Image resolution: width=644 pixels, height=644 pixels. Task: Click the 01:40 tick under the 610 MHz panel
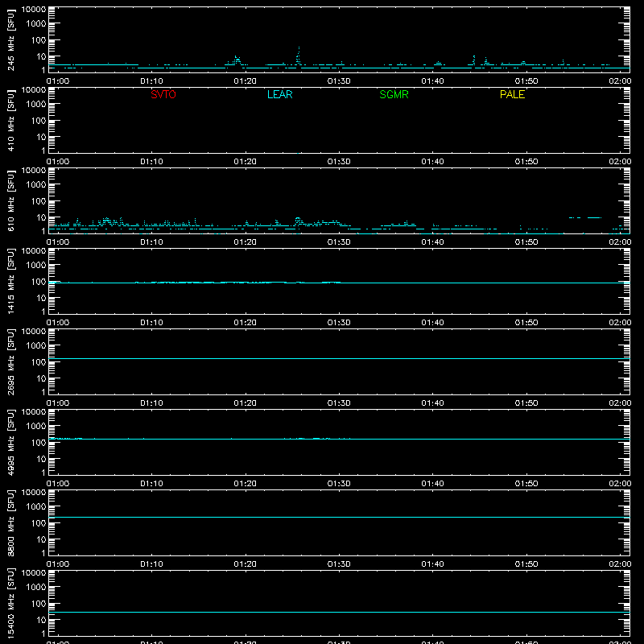[x=432, y=242]
